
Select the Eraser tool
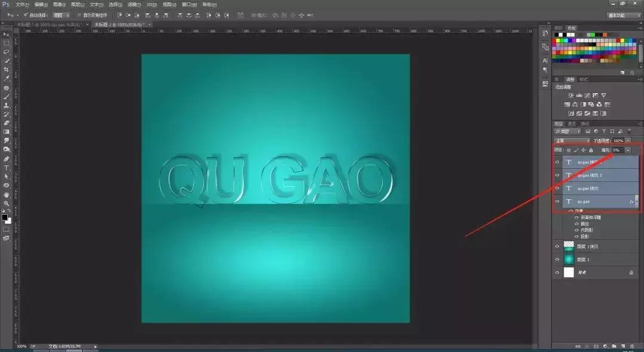[x=6, y=123]
